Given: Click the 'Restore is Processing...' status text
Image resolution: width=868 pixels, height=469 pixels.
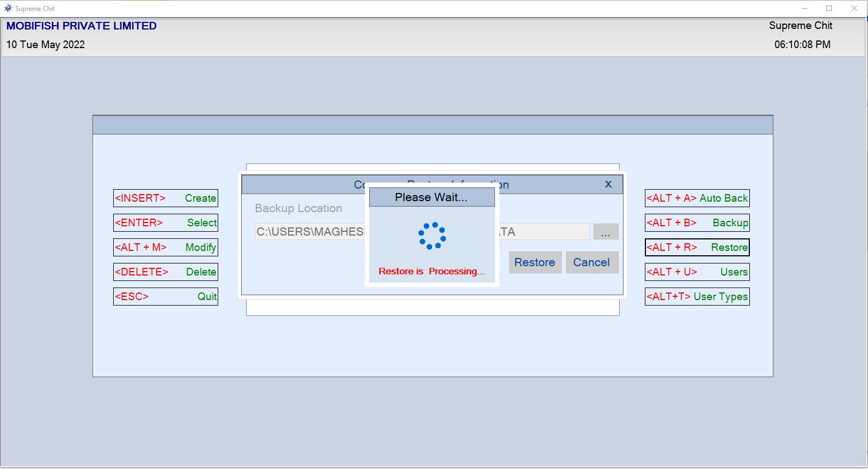Looking at the screenshot, I should [x=432, y=271].
